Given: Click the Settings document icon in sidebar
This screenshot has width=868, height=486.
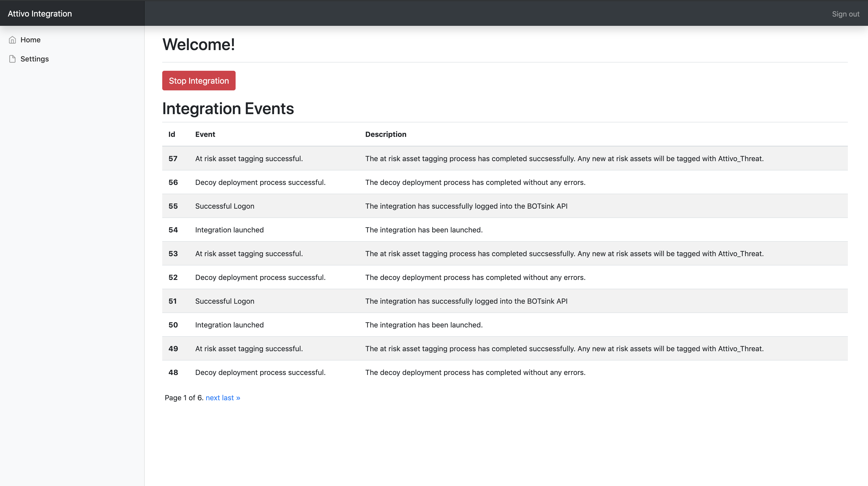Looking at the screenshot, I should pos(12,59).
